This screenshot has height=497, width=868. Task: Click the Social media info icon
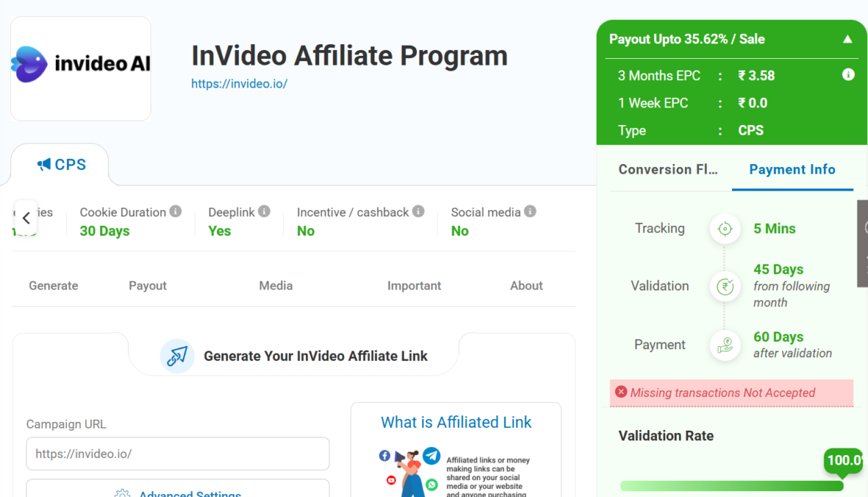(530, 211)
